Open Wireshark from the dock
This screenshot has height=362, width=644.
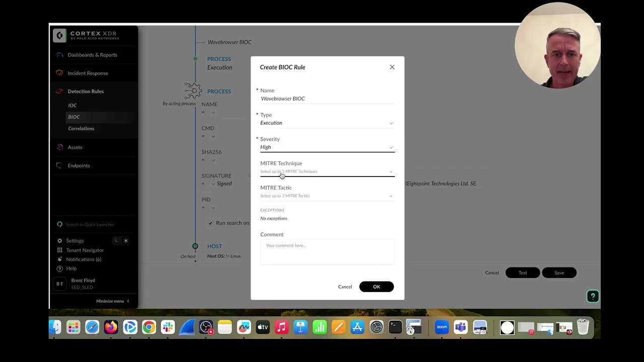pos(187,328)
